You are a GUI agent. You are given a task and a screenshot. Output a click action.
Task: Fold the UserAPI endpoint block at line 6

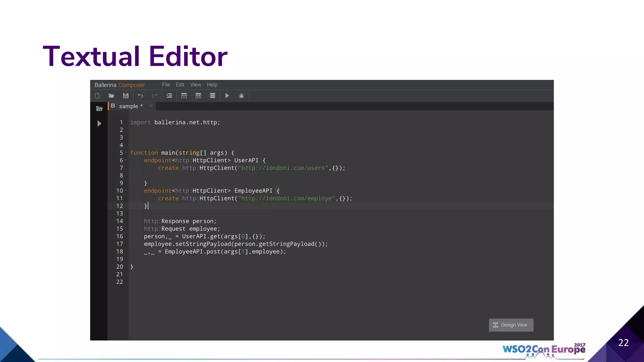[126, 160]
